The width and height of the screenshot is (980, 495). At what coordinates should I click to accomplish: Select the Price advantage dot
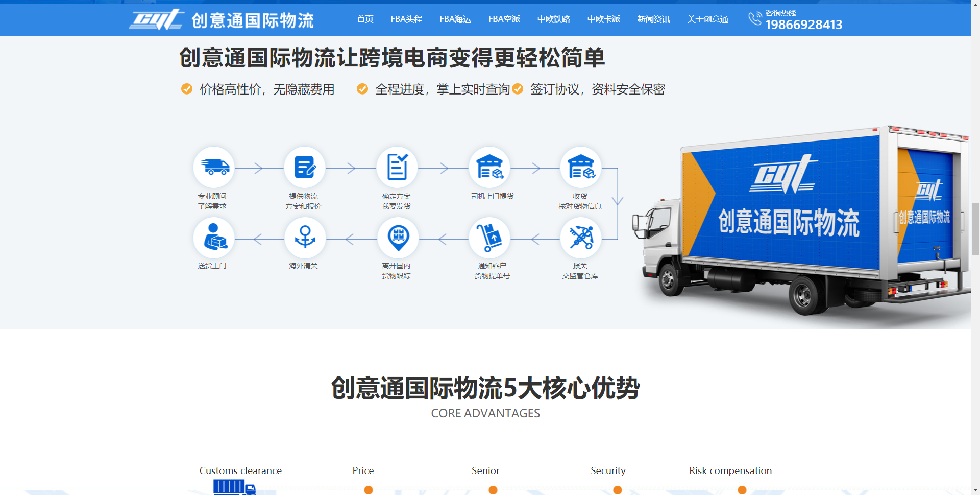[369, 490]
